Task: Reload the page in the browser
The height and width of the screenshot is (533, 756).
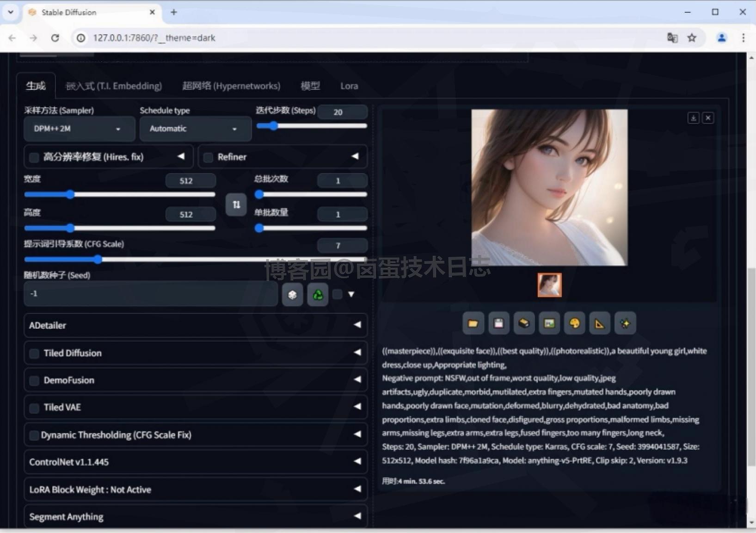Action: pyautogui.click(x=55, y=38)
